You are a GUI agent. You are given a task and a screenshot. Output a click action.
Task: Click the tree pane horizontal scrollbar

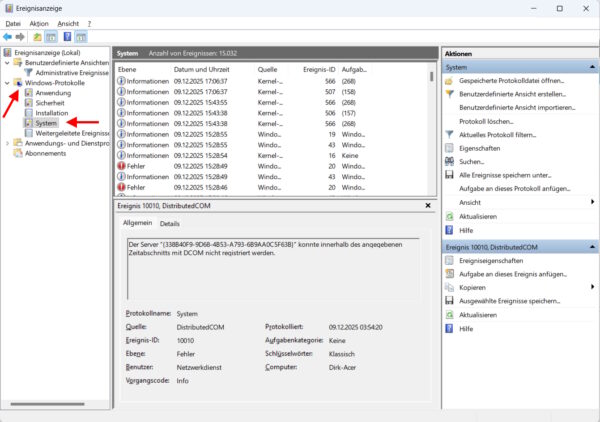pos(47,404)
